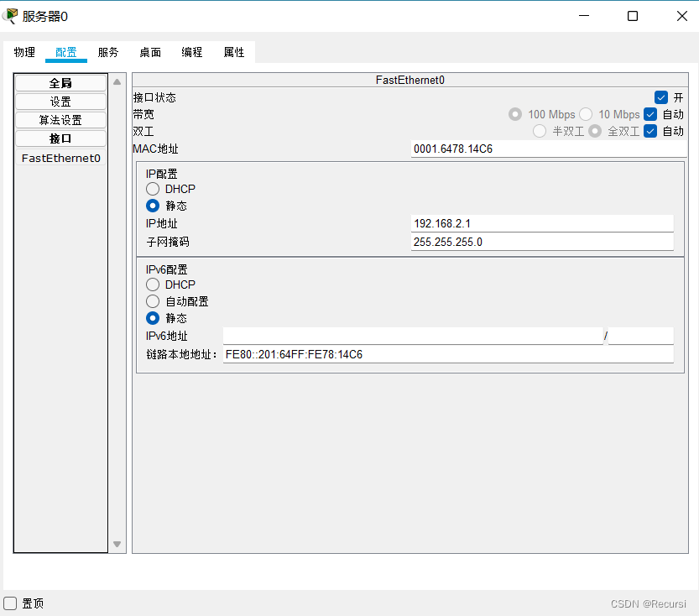699x616 pixels.
Task: Minimize the 服务器0 window
Action: pos(584,16)
